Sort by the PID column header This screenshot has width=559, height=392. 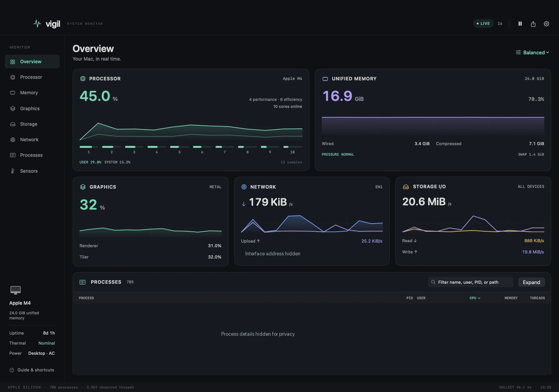click(x=410, y=298)
